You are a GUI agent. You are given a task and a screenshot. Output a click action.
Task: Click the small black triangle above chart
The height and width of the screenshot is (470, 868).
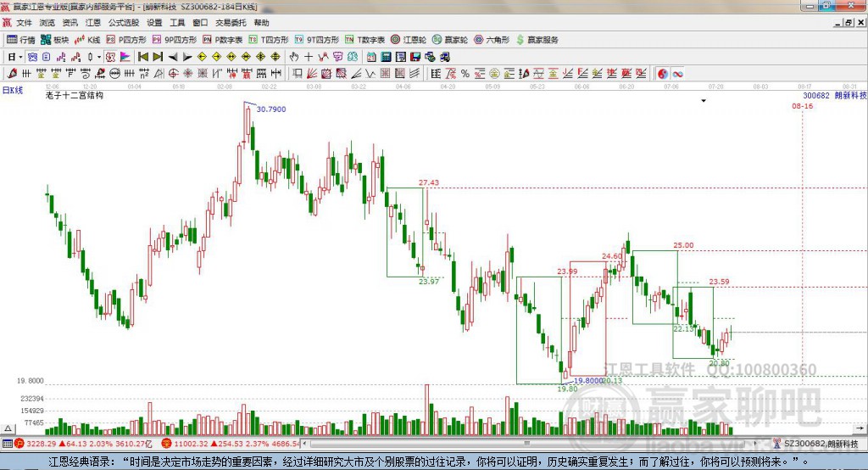pyautogui.click(x=704, y=101)
